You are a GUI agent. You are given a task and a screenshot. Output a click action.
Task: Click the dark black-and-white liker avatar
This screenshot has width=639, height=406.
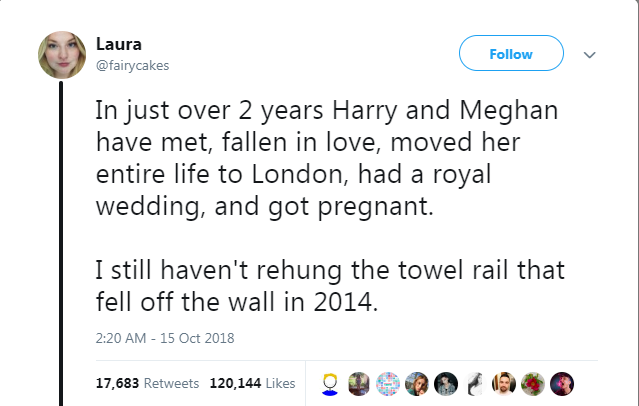tap(447, 383)
